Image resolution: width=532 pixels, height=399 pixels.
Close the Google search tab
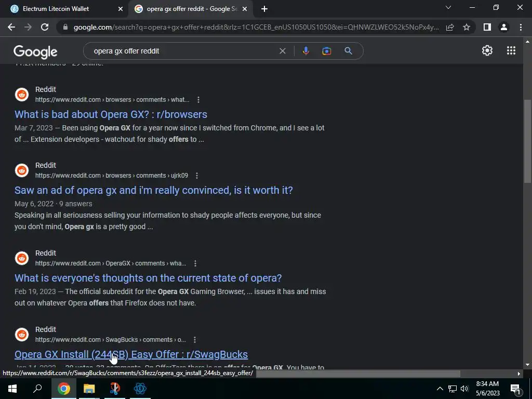coord(245,9)
